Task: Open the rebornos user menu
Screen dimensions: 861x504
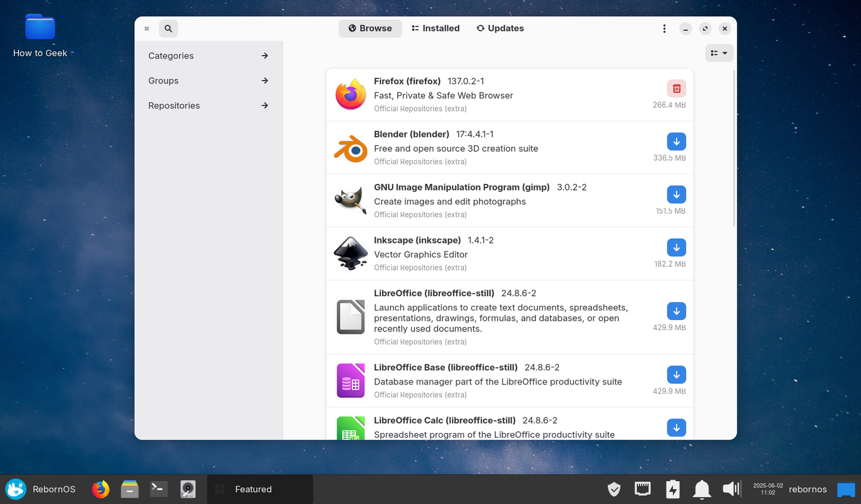Action: [808, 489]
